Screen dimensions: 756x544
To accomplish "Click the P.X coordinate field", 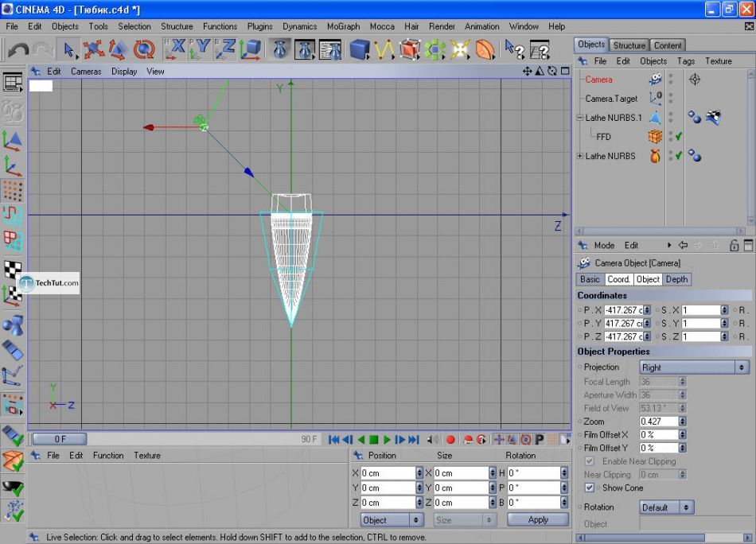I will click(x=624, y=310).
